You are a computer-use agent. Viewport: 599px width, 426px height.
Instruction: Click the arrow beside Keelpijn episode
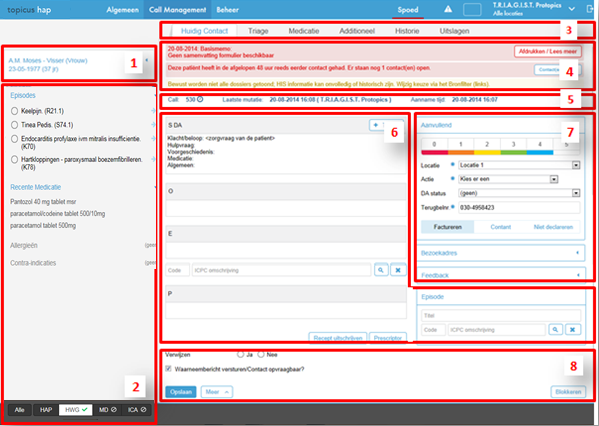point(153,110)
